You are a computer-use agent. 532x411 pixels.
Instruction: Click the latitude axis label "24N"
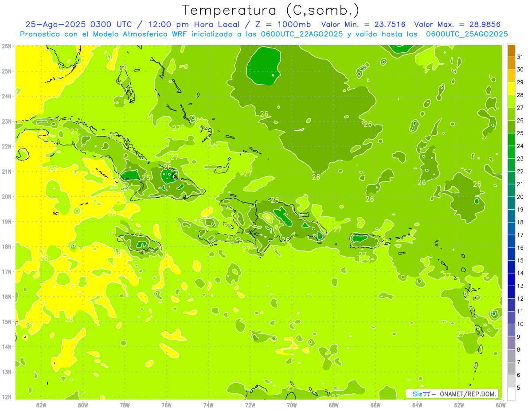[x=7, y=96]
